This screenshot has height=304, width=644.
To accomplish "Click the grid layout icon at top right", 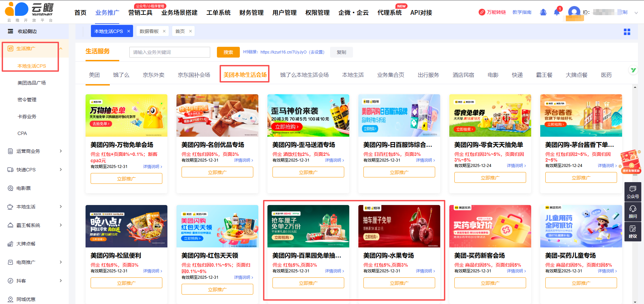I will tap(627, 32).
